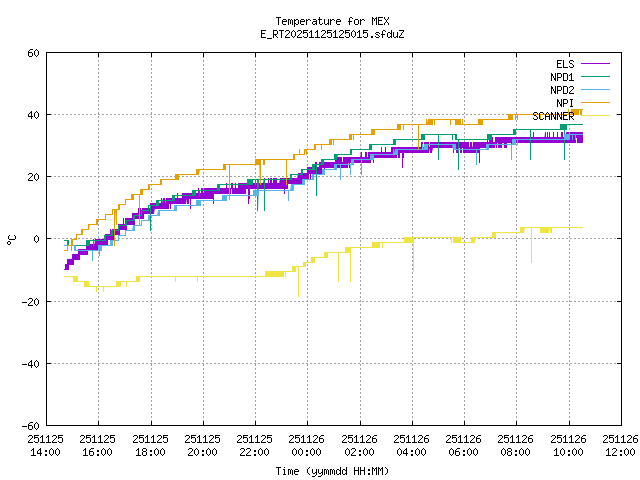The height and width of the screenshot is (480, 640).
Task: Click the 0 y-axis tick label
Action: point(36,239)
